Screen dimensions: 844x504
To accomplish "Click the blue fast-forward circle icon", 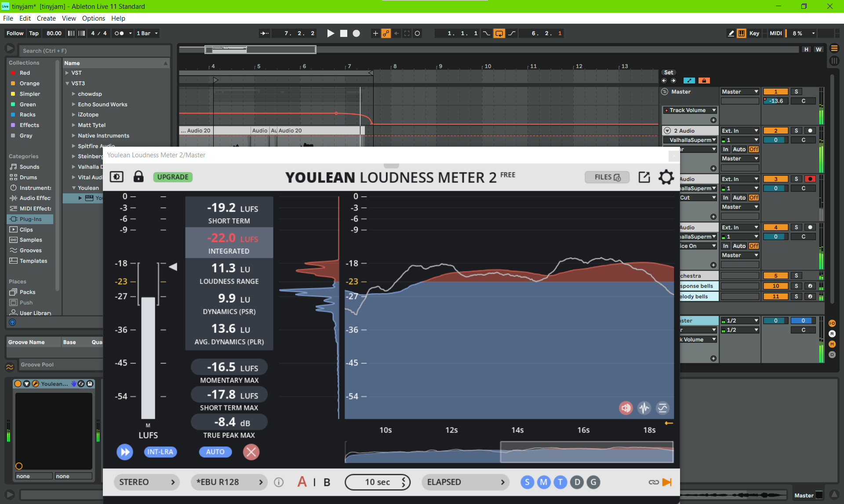I will coord(125,452).
